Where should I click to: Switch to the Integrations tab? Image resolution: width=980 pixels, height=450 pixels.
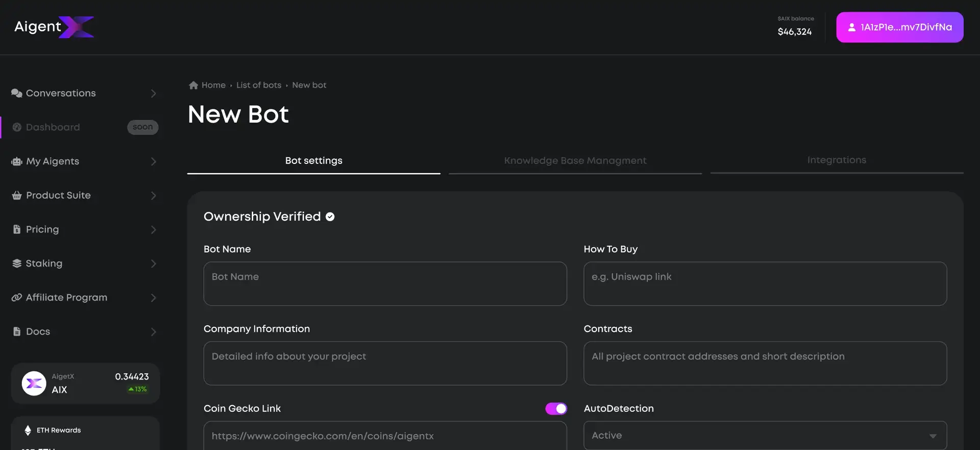[x=836, y=160]
